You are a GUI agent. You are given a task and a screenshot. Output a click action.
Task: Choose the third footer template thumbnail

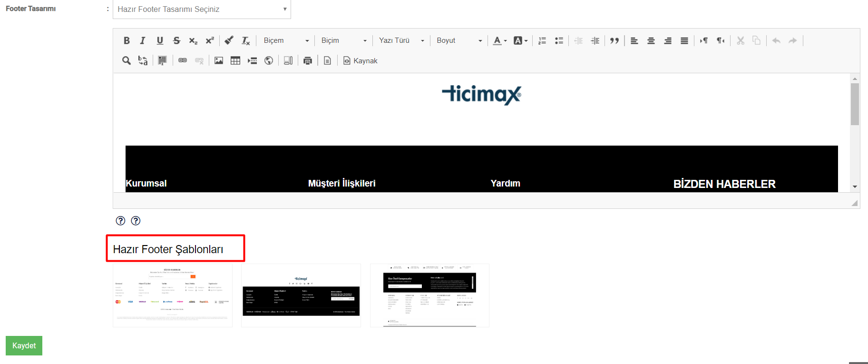tap(429, 295)
